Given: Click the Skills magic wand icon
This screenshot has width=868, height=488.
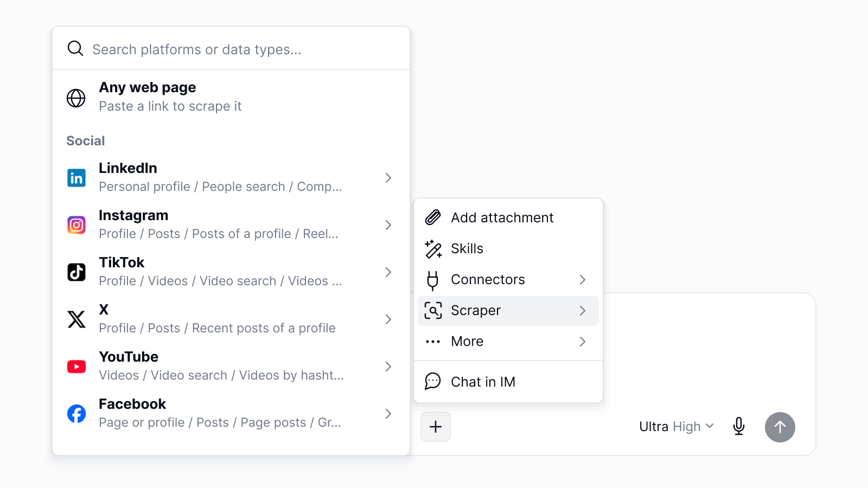Looking at the screenshot, I should click(433, 248).
